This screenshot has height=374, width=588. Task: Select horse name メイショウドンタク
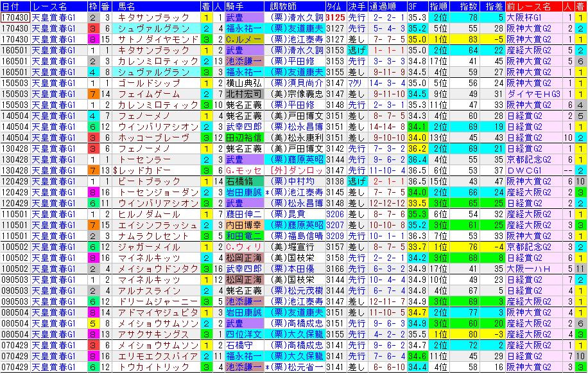(159, 269)
